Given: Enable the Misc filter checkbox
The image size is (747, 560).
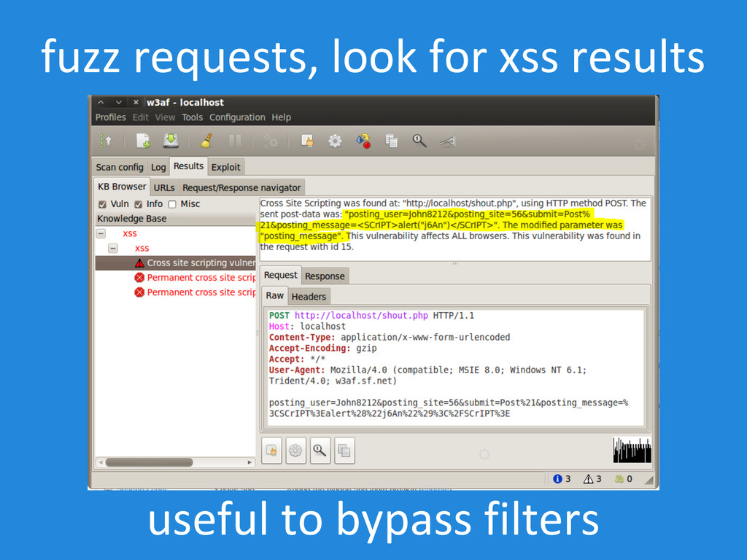Looking at the screenshot, I should 172,204.
